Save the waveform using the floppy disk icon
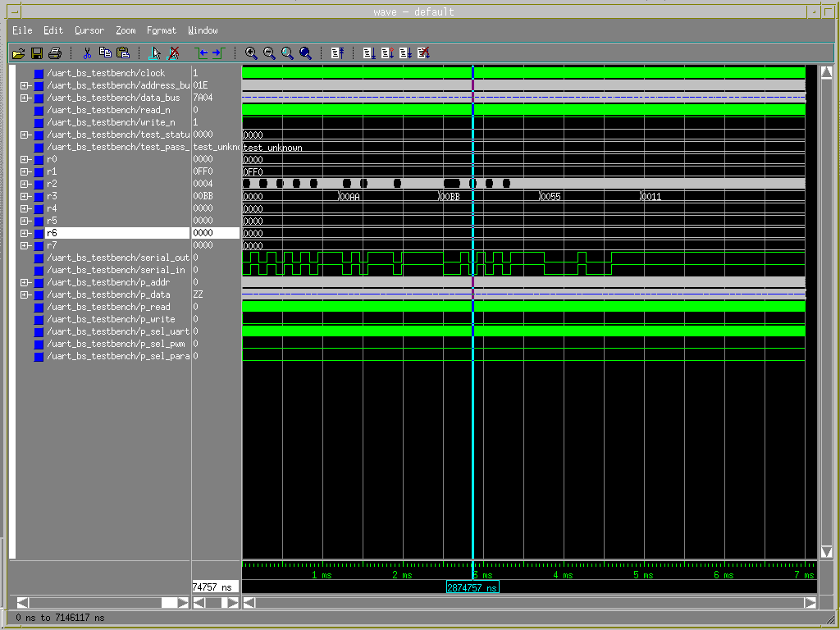840x630 pixels. coord(37,53)
